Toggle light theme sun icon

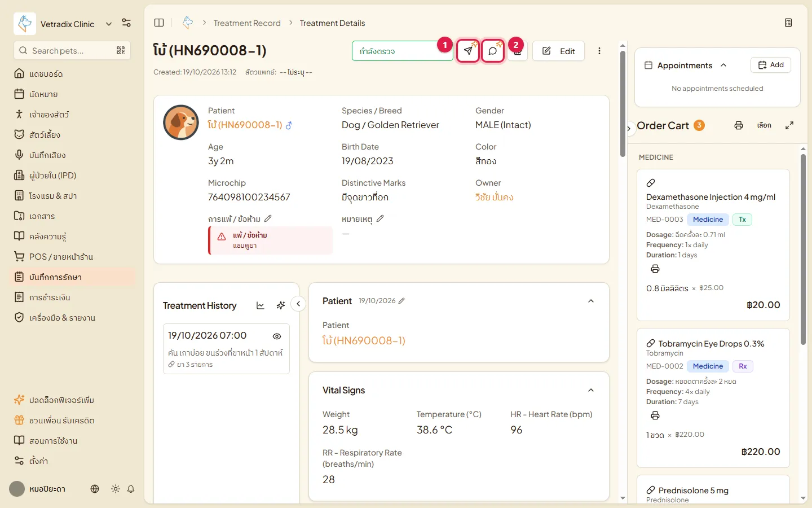(116, 489)
